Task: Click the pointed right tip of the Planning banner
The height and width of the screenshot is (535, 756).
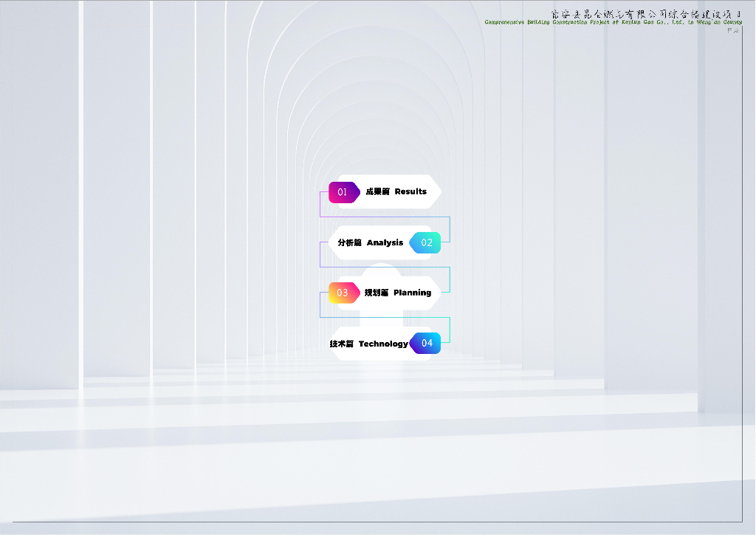Action: (438, 293)
